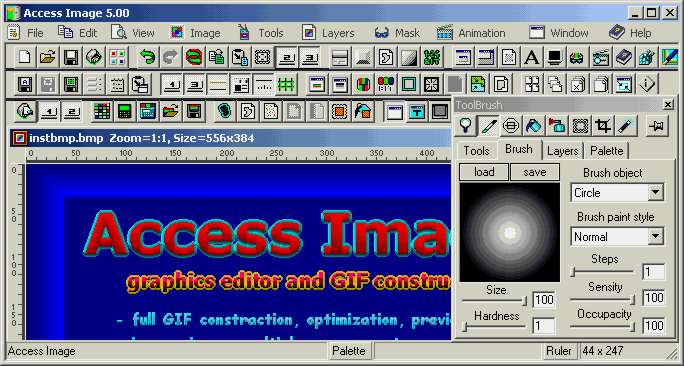Click the brush load button
684x366 pixels.
[484, 172]
